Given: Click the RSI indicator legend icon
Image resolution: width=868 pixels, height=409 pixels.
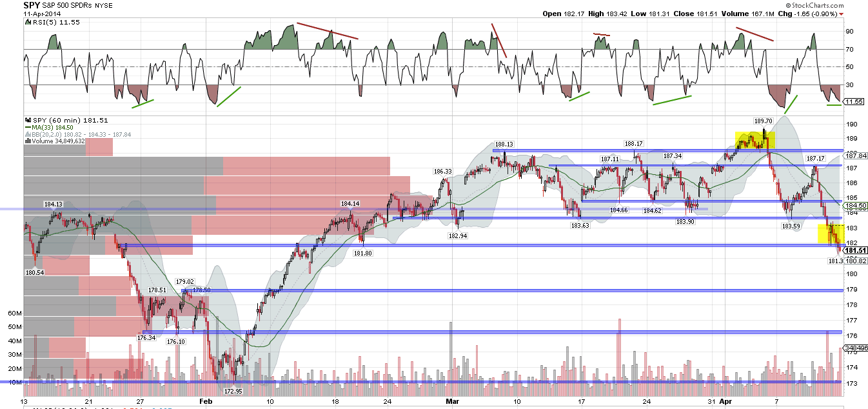Looking at the screenshot, I should click(x=26, y=21).
